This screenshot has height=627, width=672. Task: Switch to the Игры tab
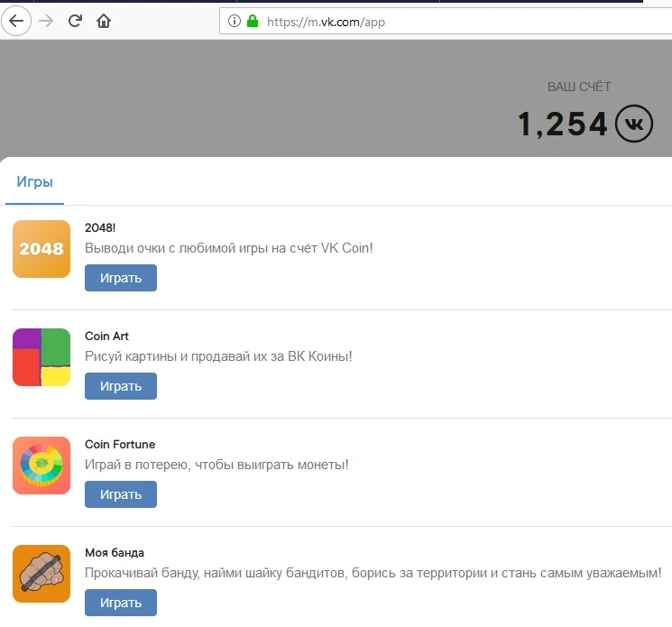[34, 182]
